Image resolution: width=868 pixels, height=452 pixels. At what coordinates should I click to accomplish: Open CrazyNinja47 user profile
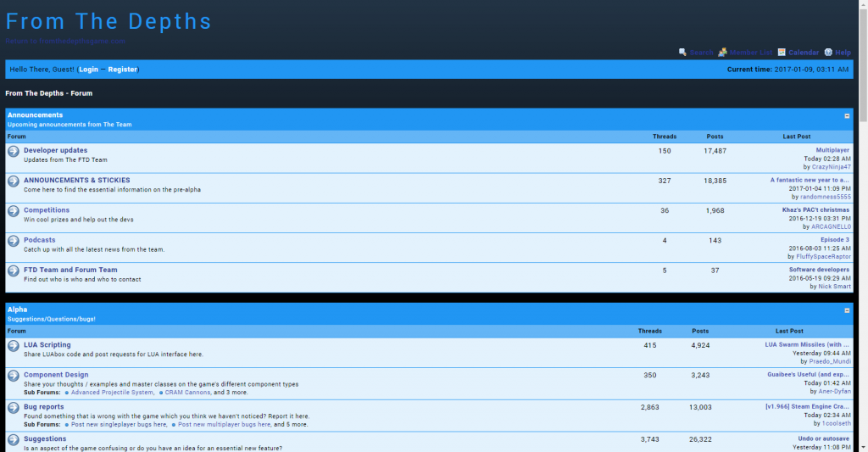(831, 167)
